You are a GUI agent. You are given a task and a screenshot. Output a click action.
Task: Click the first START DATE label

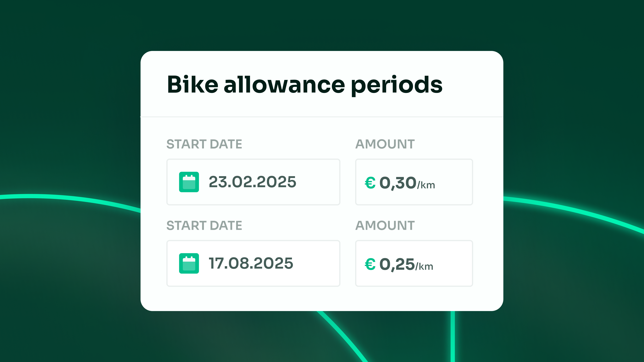point(204,144)
